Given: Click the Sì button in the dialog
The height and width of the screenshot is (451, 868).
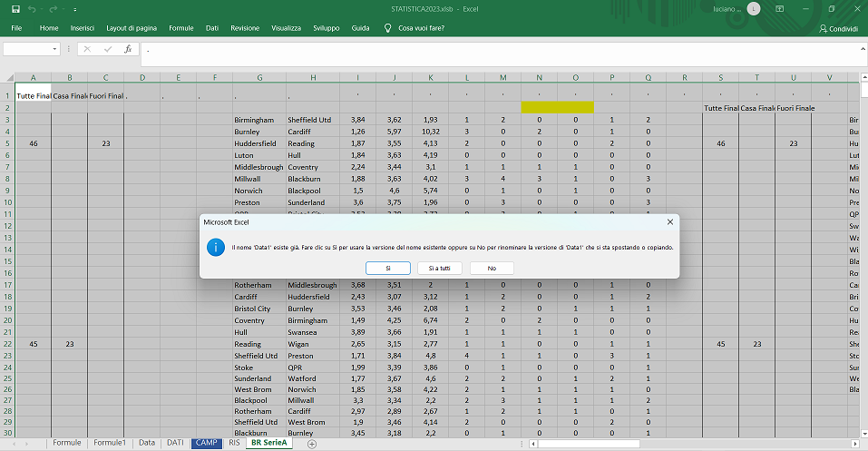Looking at the screenshot, I should click(388, 269).
